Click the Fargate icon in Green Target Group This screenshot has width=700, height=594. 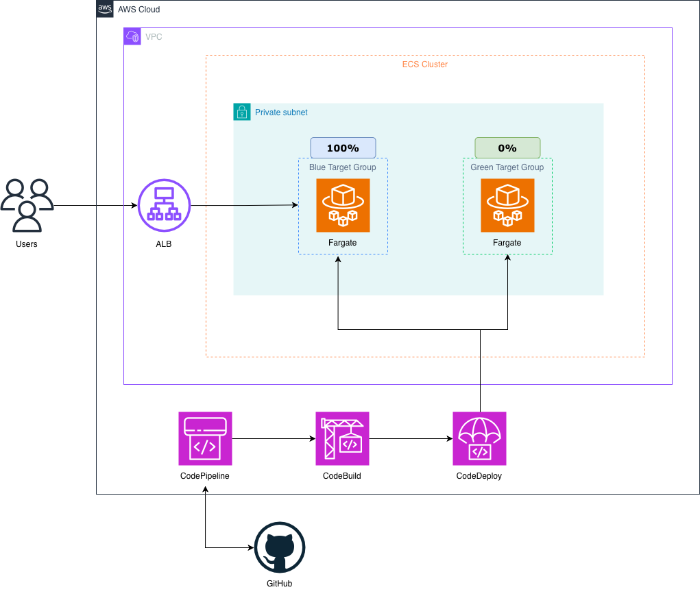pos(507,205)
